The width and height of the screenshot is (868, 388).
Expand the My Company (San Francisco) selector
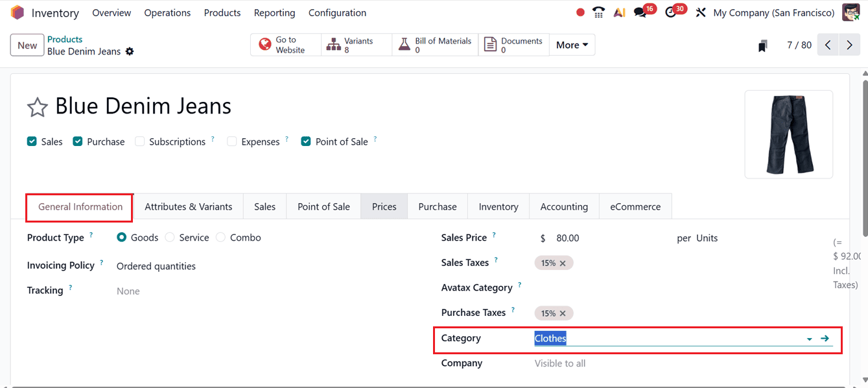773,12
